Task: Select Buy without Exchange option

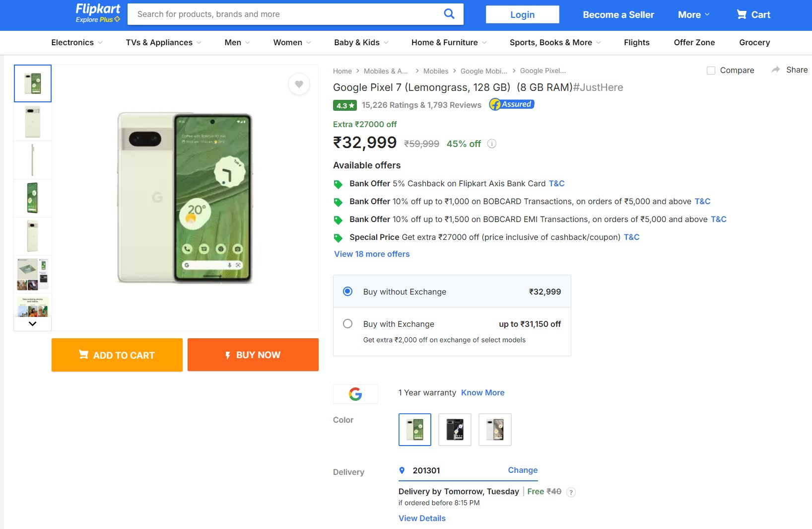Action: point(348,292)
